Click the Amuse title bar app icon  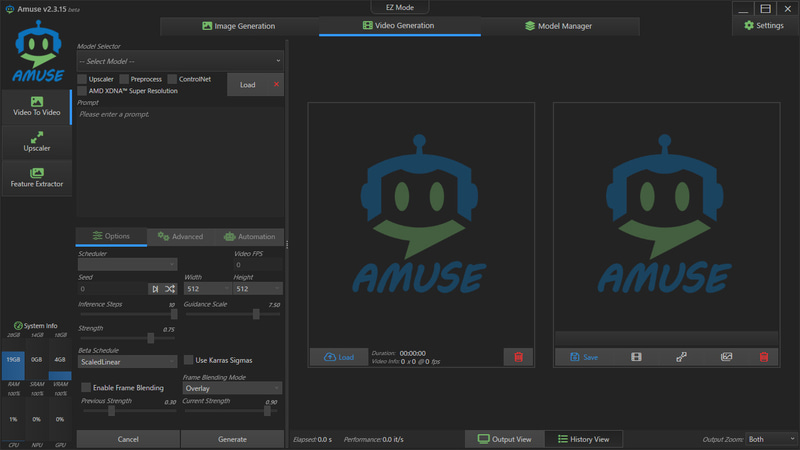point(9,9)
